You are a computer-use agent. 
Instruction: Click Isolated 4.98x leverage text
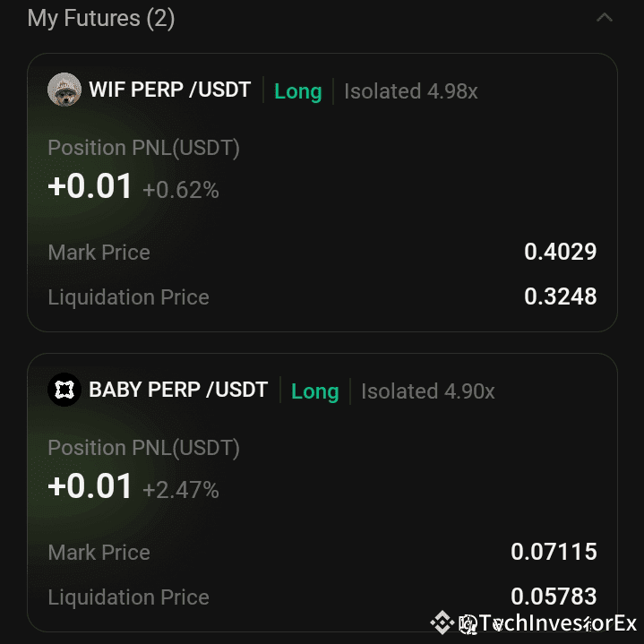(411, 91)
